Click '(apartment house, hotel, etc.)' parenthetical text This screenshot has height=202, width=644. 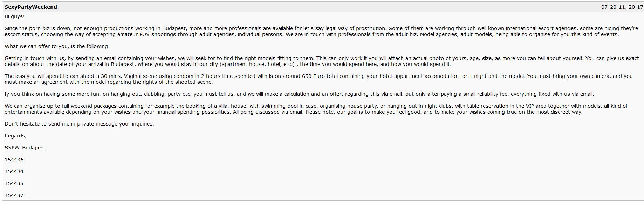(257, 64)
